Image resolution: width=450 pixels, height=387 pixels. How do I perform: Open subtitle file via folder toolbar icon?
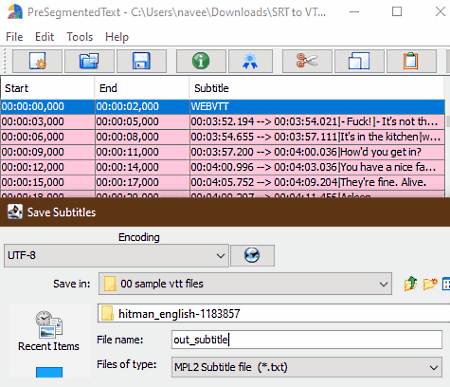89,61
